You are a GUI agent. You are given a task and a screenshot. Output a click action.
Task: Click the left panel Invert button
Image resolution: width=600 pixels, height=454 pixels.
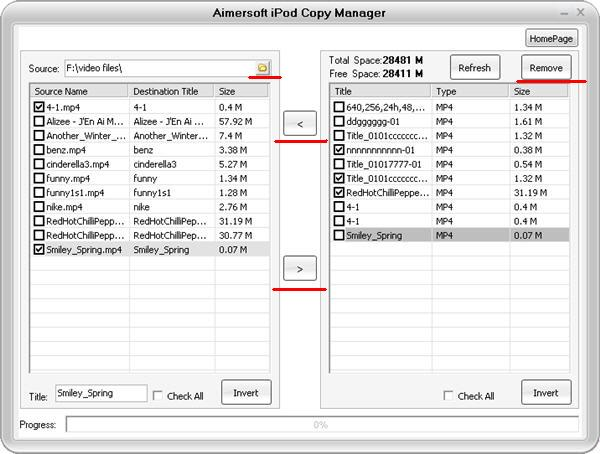[x=246, y=393]
